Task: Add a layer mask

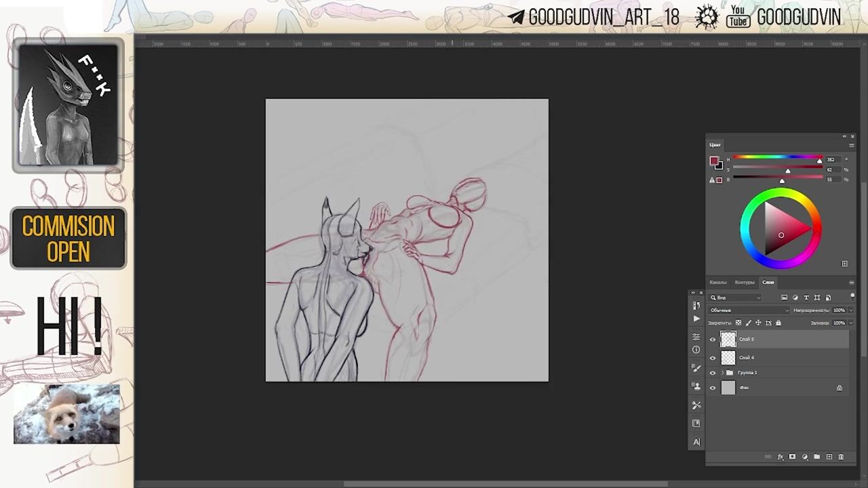Action: 792,457
